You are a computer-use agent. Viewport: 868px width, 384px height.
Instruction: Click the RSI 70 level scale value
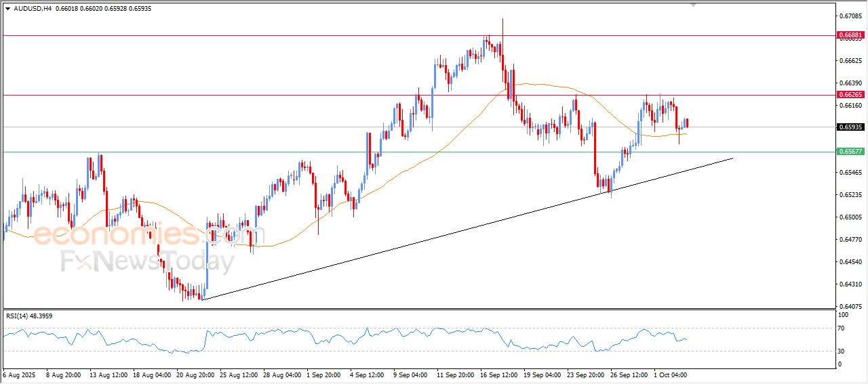click(x=843, y=328)
